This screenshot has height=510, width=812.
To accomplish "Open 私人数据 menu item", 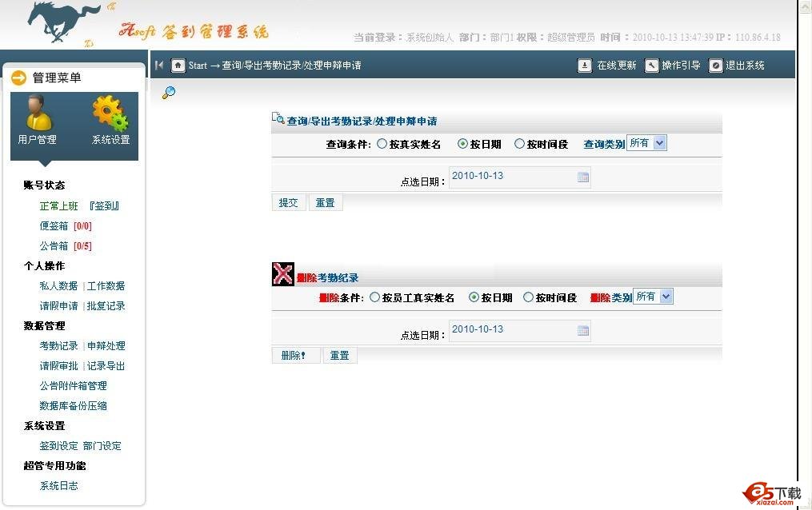I will [58, 286].
